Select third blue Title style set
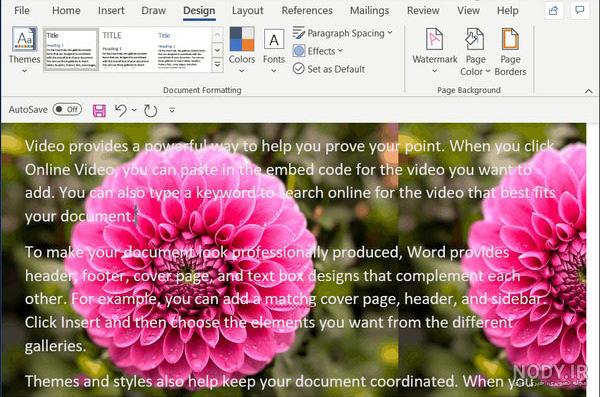 [x=183, y=50]
